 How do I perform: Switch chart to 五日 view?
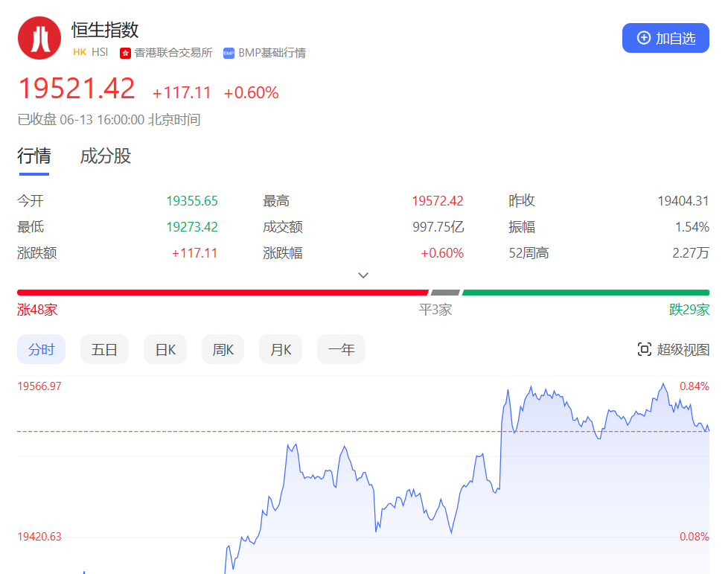pos(104,349)
